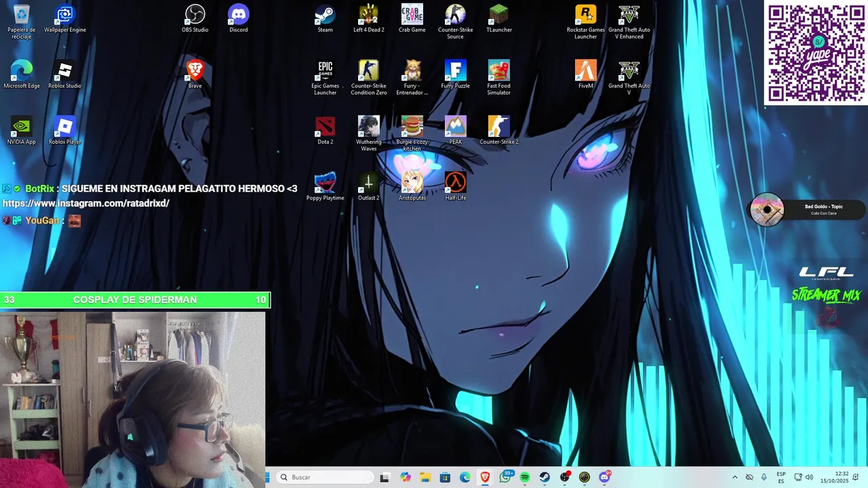Click the Yape QR code image
868x488 pixels.
click(x=816, y=53)
